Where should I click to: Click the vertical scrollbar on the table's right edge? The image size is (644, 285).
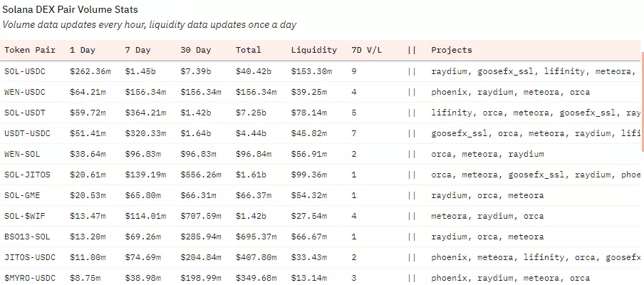[641, 100]
